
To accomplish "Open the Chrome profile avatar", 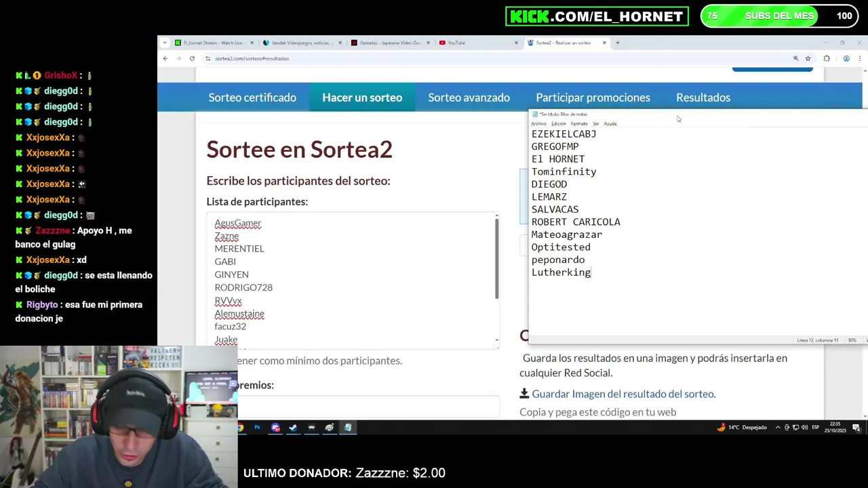I will tap(846, 58).
